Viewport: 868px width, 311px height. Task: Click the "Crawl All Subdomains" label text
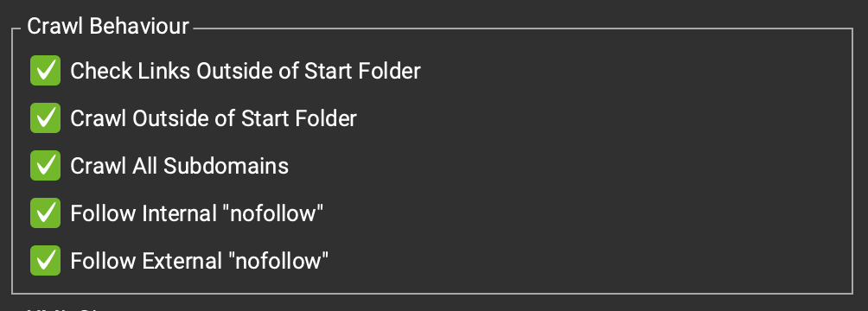coord(179,166)
